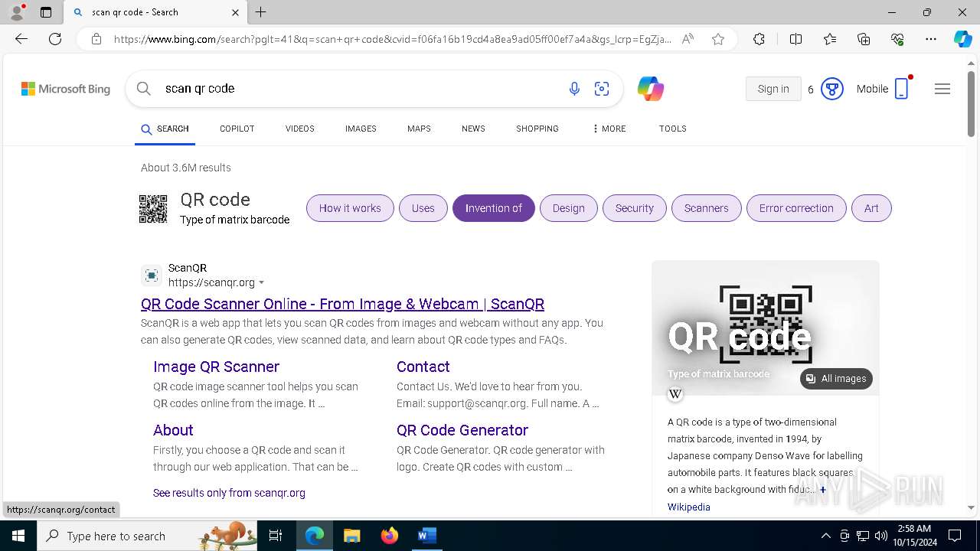Open the tab actions menu icon
Screen dimensions: 980x551
[x=46, y=12]
